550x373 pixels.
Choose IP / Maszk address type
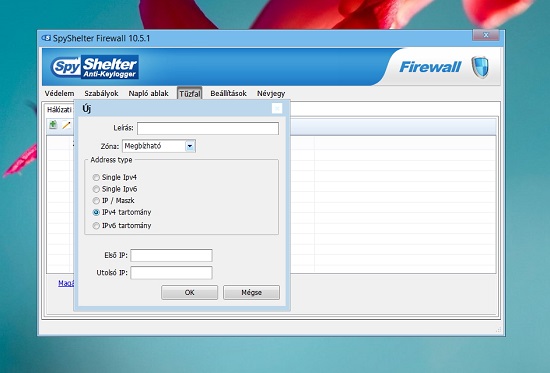click(96, 201)
